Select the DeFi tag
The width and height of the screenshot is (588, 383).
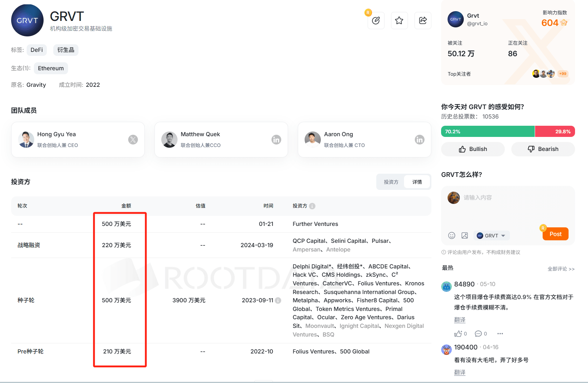coord(37,50)
